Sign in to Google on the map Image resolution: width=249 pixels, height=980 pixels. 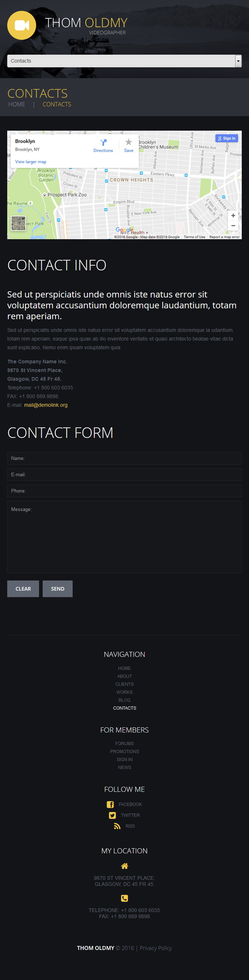point(227,139)
